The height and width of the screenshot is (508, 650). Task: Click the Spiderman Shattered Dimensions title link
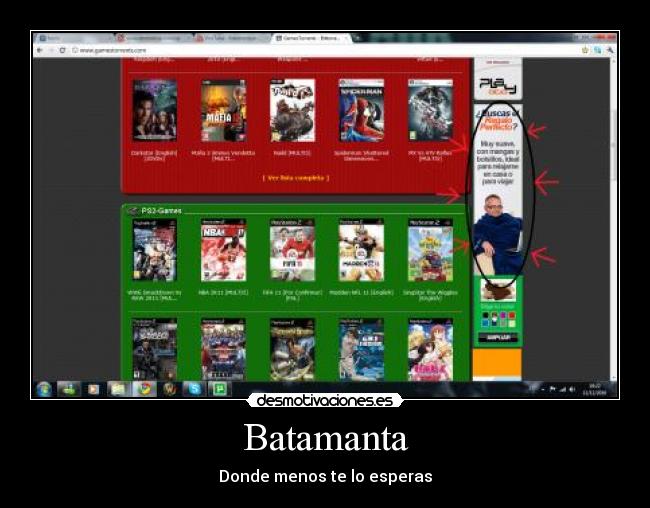pyautogui.click(x=361, y=156)
